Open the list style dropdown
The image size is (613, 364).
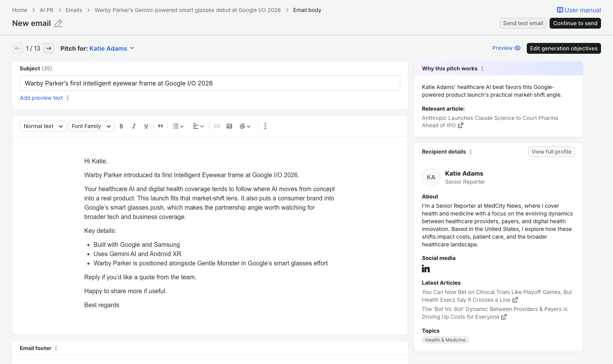(x=178, y=126)
